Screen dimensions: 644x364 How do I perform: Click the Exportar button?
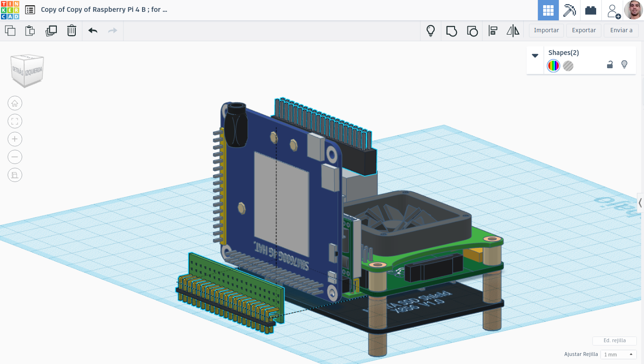(584, 30)
